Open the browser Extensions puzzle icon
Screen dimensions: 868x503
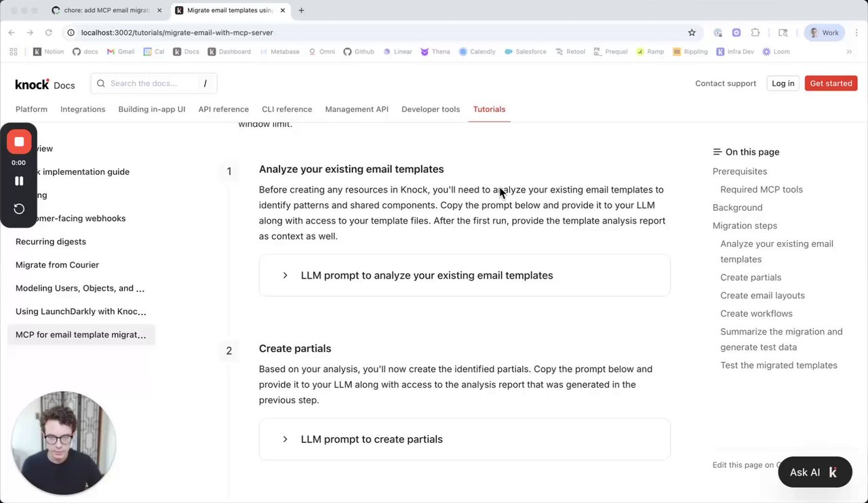click(755, 33)
